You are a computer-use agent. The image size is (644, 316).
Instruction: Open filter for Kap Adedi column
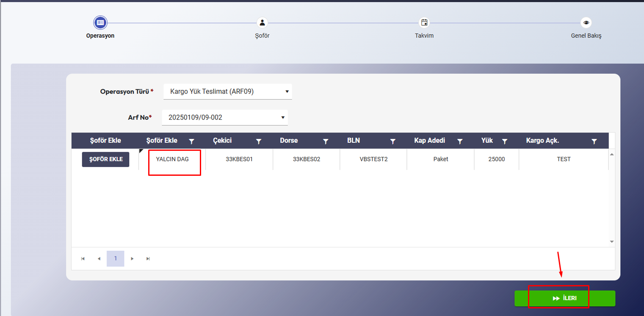[460, 141]
